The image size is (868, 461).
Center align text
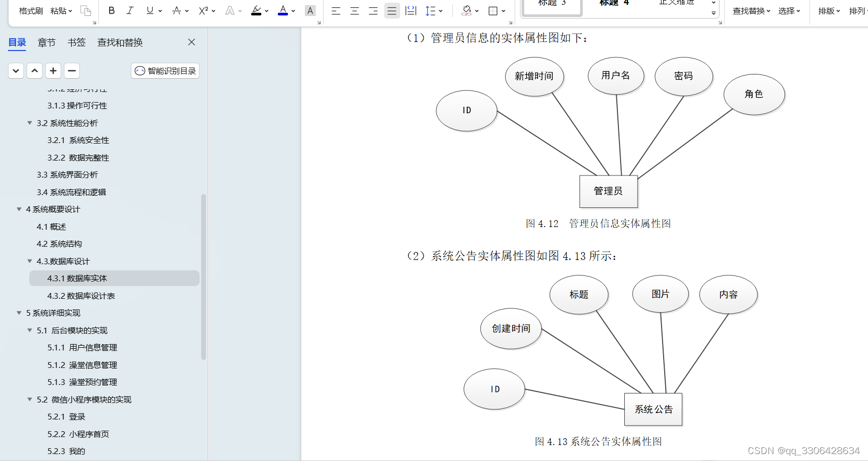pyautogui.click(x=354, y=11)
